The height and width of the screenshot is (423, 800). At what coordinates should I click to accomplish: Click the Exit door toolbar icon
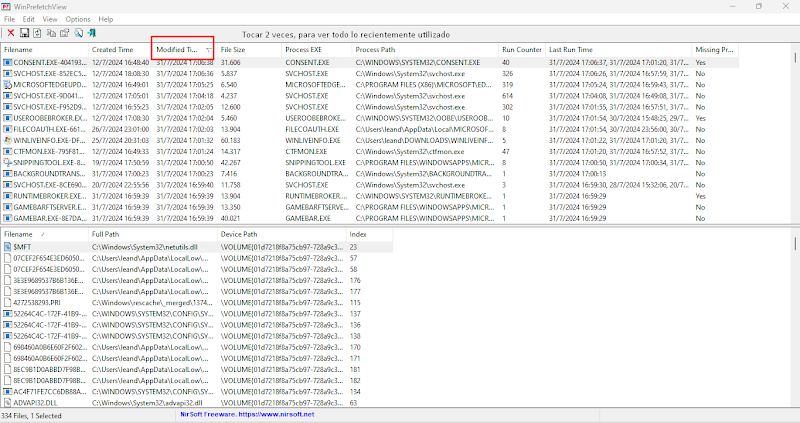[x=91, y=33]
